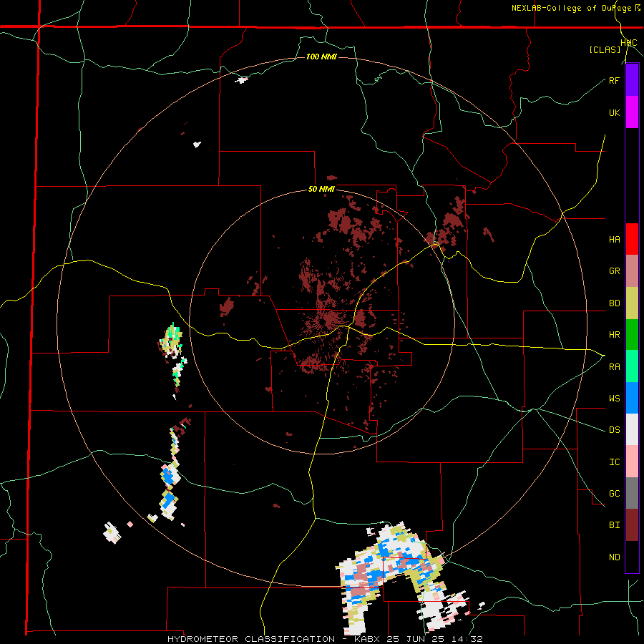Click the BD legend label

point(614,303)
